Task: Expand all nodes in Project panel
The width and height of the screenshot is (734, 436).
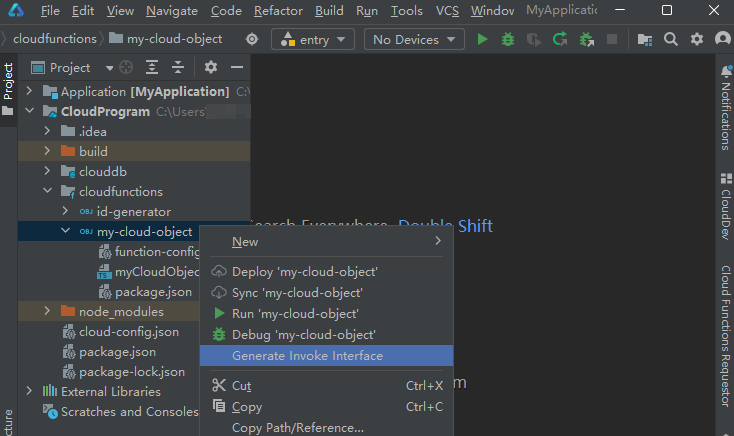Action: 152,68
